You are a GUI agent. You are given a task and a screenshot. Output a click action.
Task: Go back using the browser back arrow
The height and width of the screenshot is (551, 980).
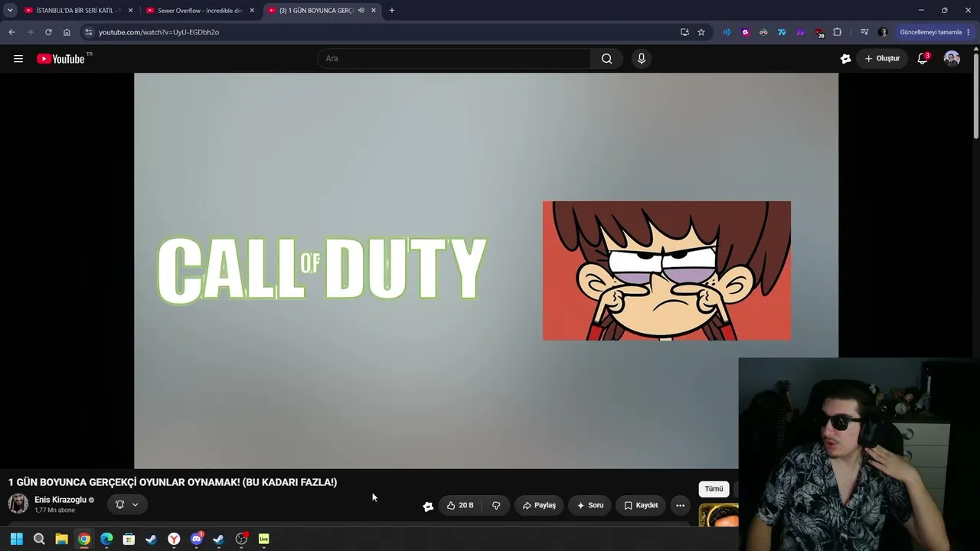click(x=11, y=32)
